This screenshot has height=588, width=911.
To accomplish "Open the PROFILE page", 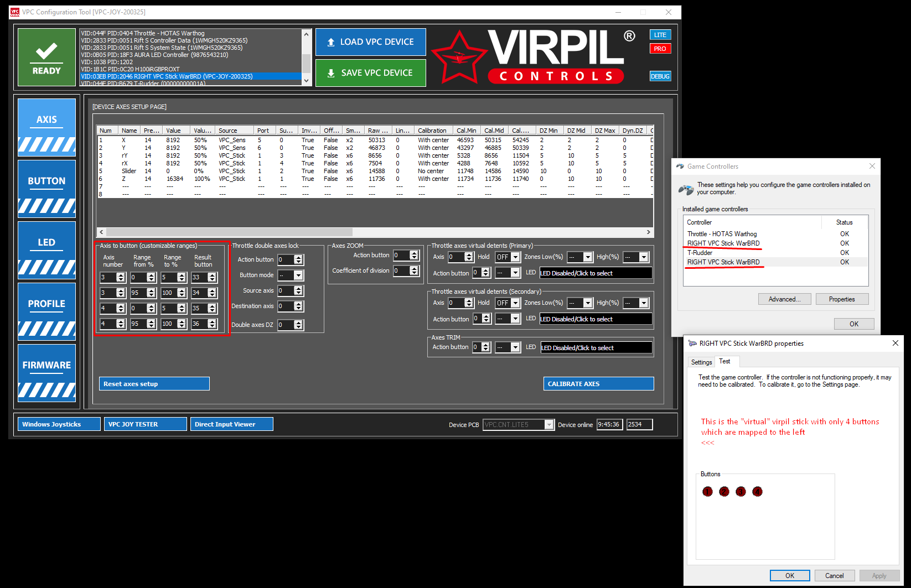I will tap(46, 311).
